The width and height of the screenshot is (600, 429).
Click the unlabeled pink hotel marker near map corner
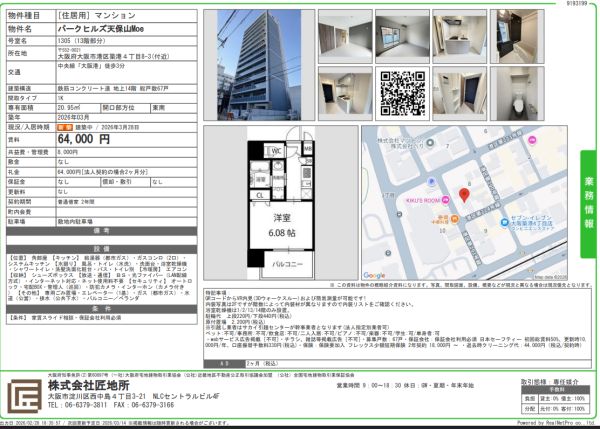[532, 140]
